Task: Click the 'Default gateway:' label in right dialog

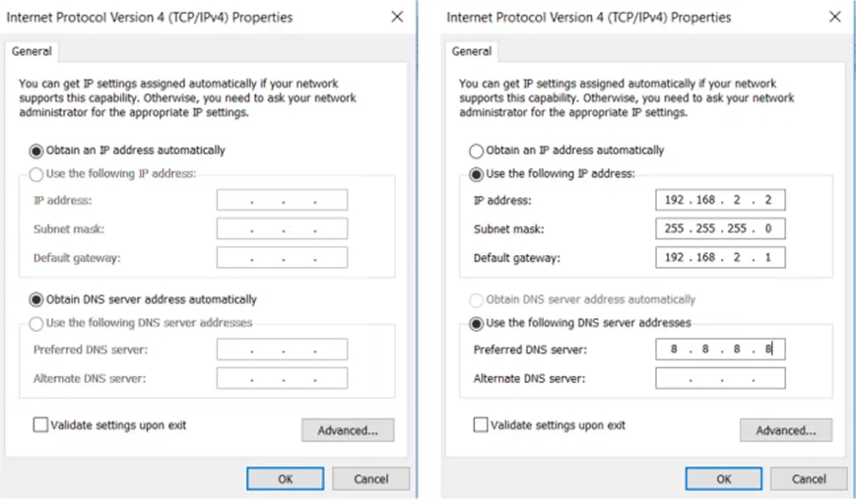Action: click(x=517, y=258)
